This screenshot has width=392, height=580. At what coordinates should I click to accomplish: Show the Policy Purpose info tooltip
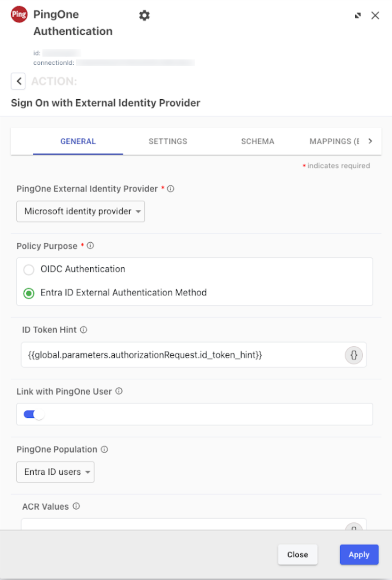(x=91, y=246)
